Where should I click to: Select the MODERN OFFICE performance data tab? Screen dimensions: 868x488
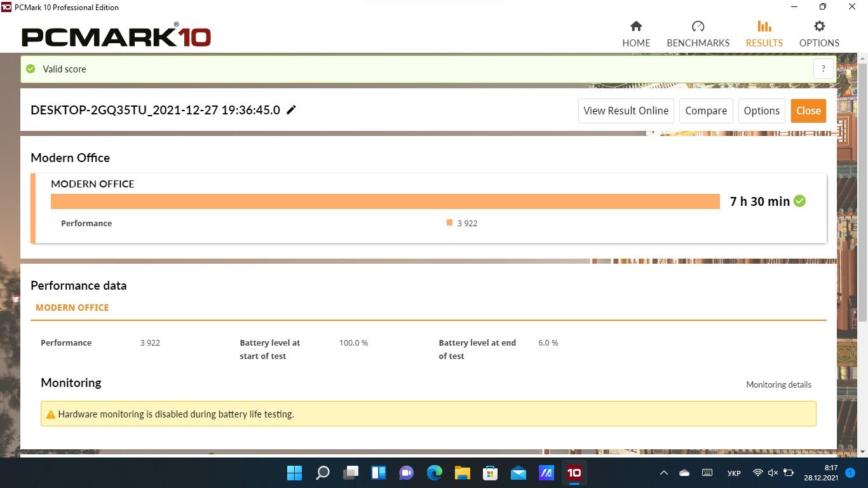click(x=72, y=308)
